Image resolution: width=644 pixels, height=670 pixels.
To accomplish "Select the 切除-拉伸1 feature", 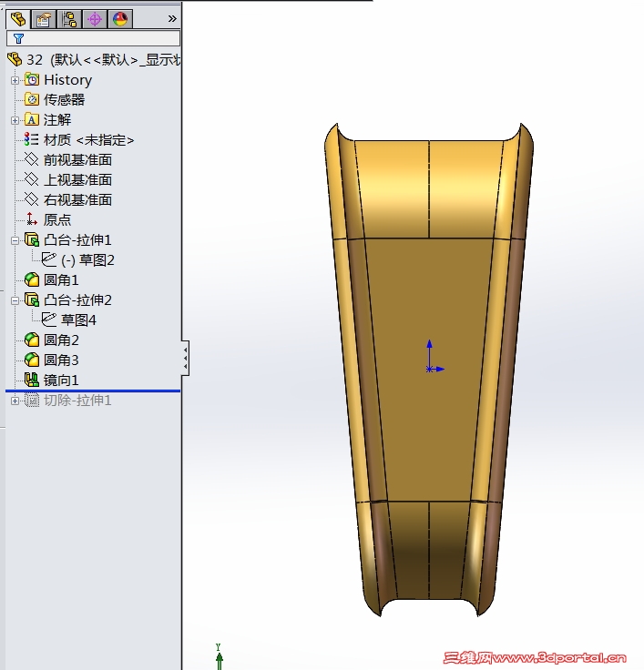I will (x=77, y=401).
